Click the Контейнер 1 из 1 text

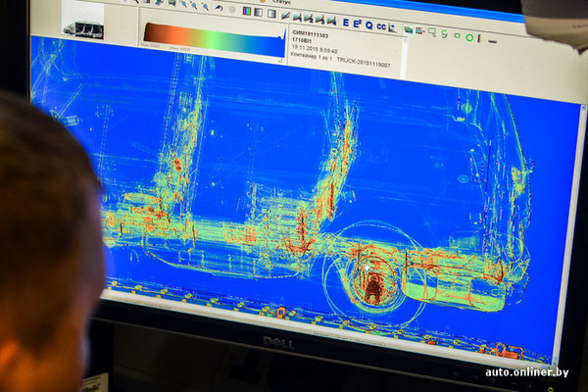[x=312, y=57]
